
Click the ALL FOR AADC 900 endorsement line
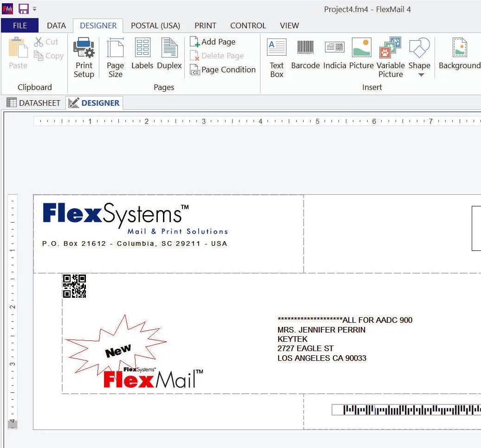345,320
